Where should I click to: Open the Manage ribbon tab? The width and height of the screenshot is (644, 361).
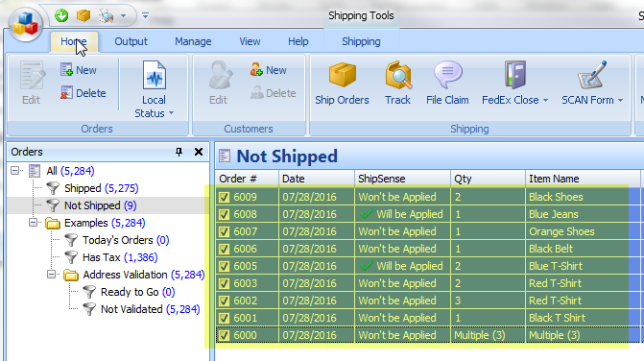point(193,41)
